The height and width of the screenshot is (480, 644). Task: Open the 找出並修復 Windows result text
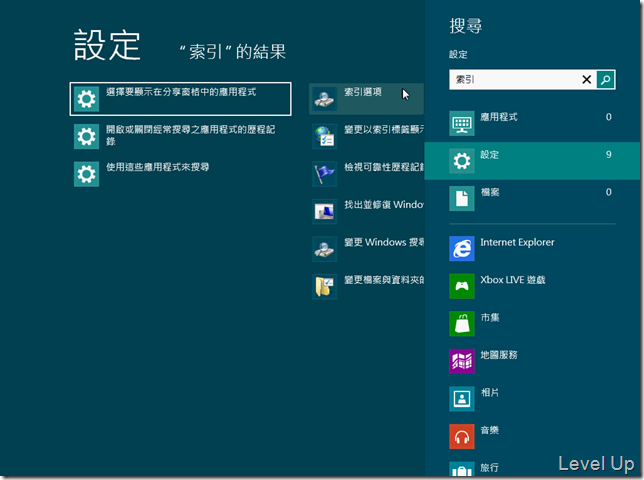[384, 204]
